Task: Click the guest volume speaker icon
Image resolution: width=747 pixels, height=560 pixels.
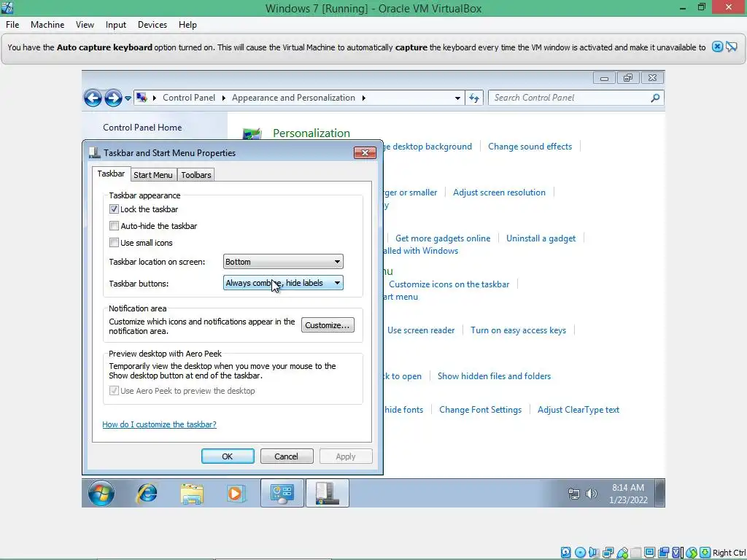Action: tap(591, 494)
